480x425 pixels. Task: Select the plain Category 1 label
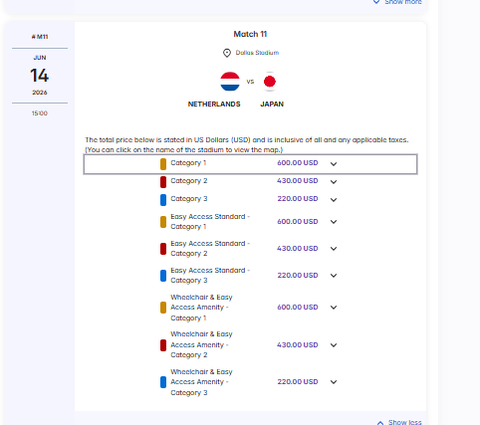click(188, 163)
